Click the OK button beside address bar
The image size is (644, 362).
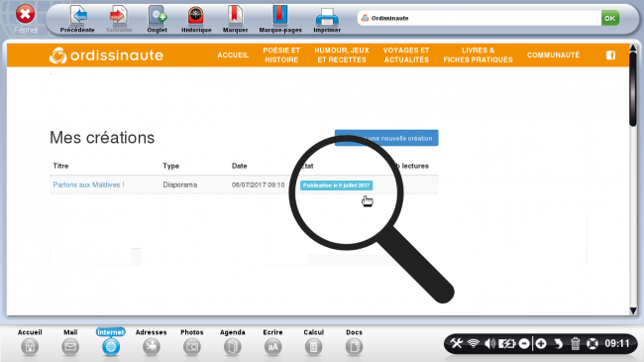(610, 18)
